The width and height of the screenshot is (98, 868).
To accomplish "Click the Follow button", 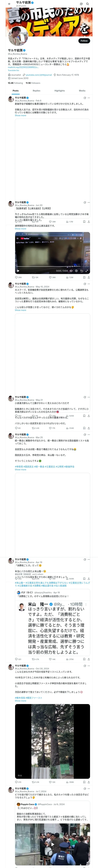I will pos(84,41).
